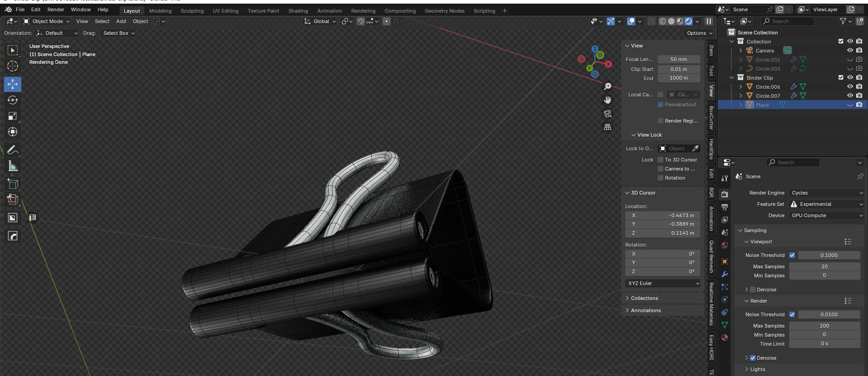Switch perspective/orthographic grid gizmo

(x=608, y=127)
